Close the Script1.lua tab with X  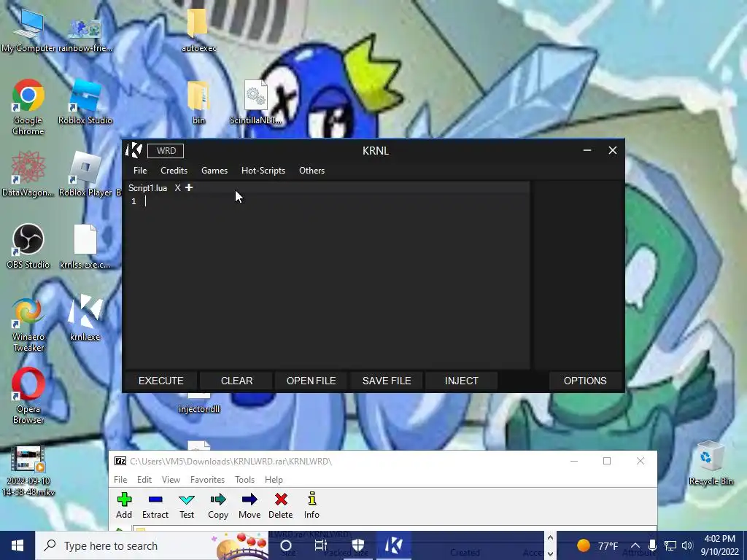177,188
